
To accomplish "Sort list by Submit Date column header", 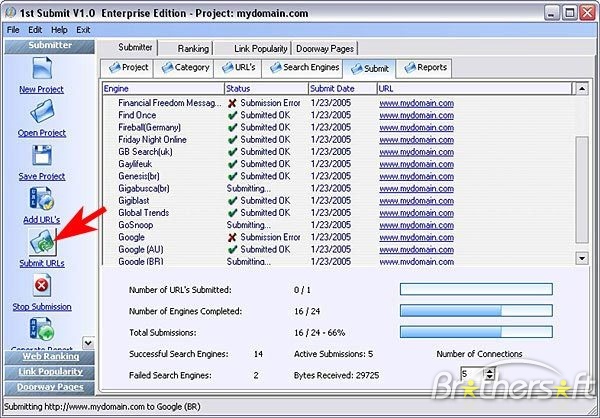I will click(x=343, y=89).
